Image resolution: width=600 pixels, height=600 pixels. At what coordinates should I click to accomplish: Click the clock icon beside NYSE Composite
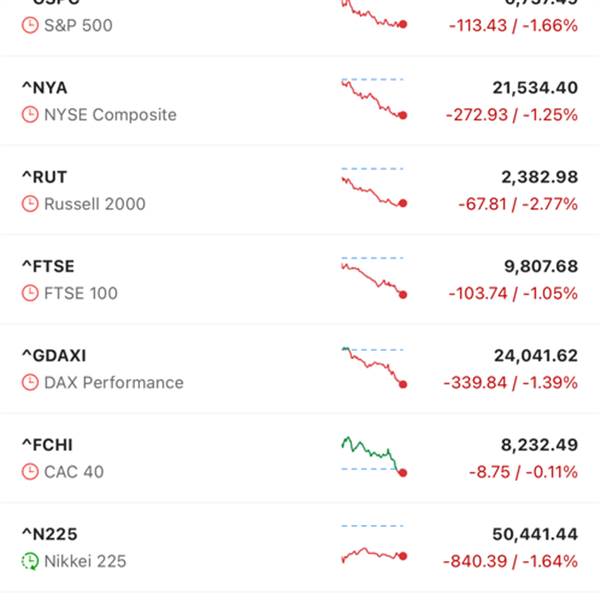pos(29,115)
